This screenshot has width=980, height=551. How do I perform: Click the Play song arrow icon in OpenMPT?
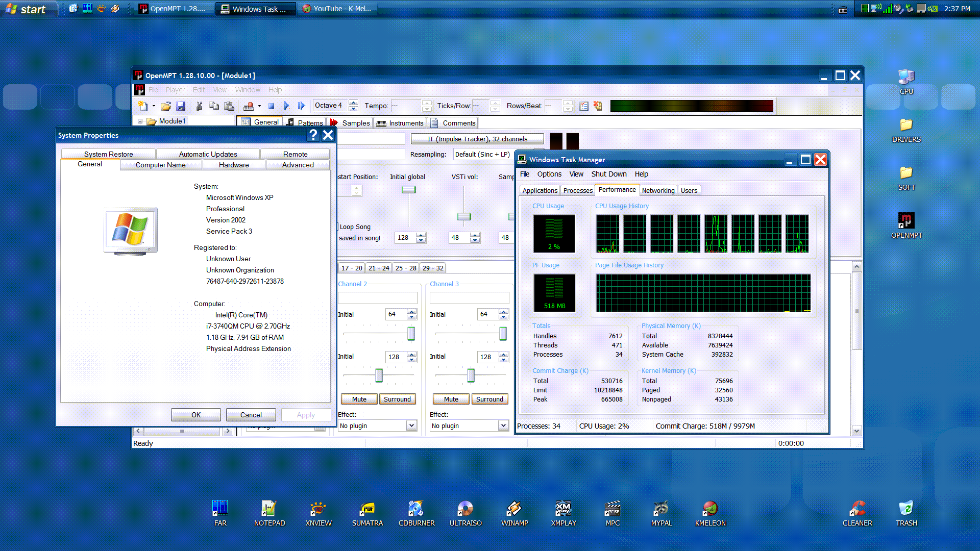286,106
